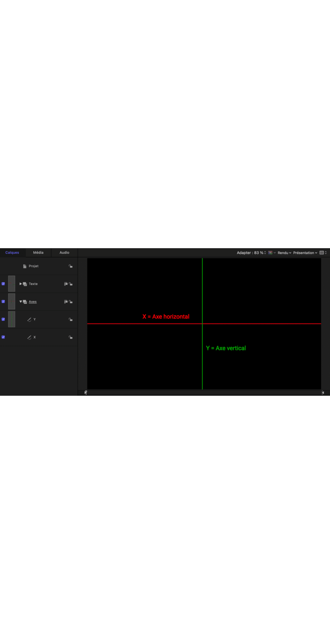This screenshot has width=330, height=644.
Task: Toggle 2D/3D icon on Texte group
Action: [66, 284]
